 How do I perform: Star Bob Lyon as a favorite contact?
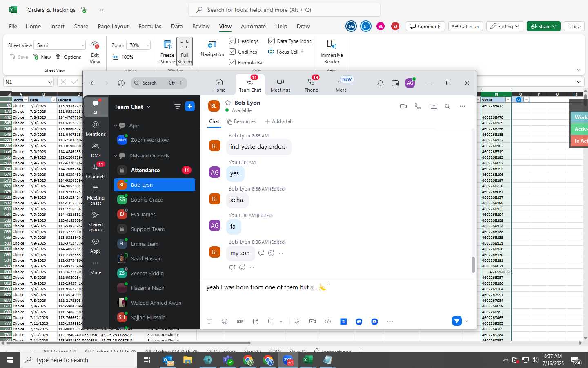228,103
